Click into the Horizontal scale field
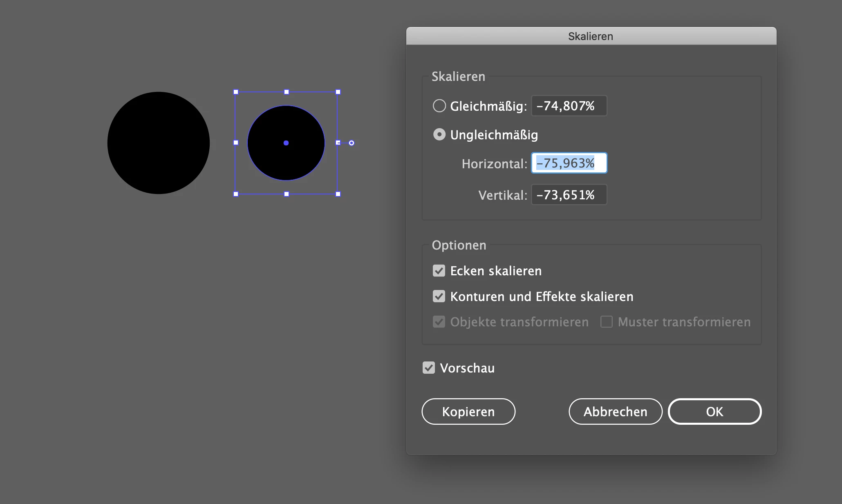The width and height of the screenshot is (842, 504). click(569, 163)
